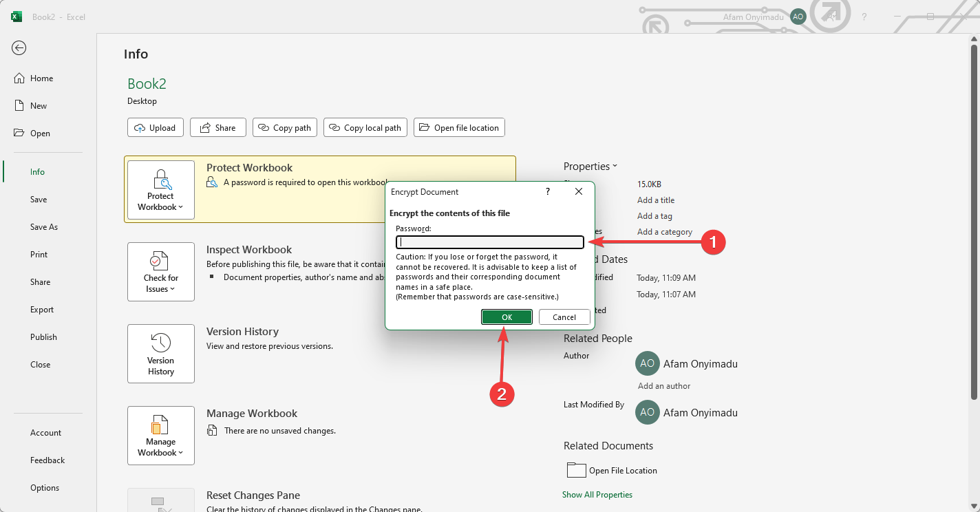This screenshot has height=512, width=980.
Task: Confirm the Encrypt Document dialog with OK
Action: [x=507, y=317]
